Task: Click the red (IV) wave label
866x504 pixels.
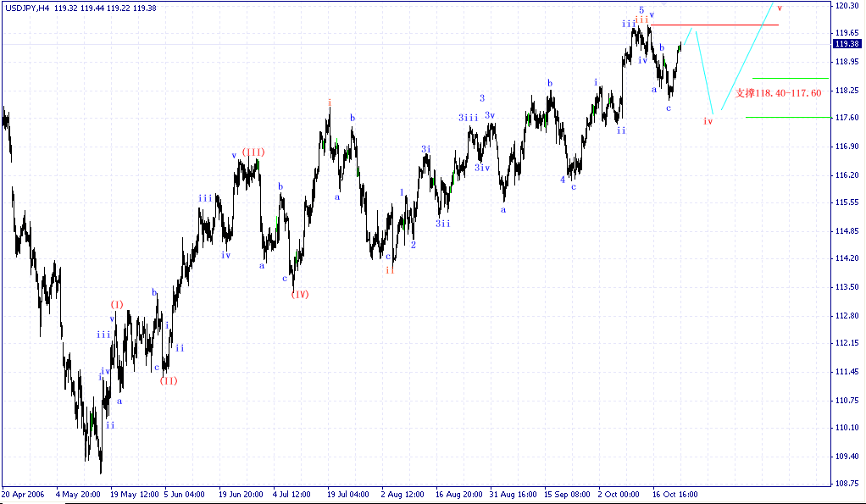Action: tap(300, 294)
